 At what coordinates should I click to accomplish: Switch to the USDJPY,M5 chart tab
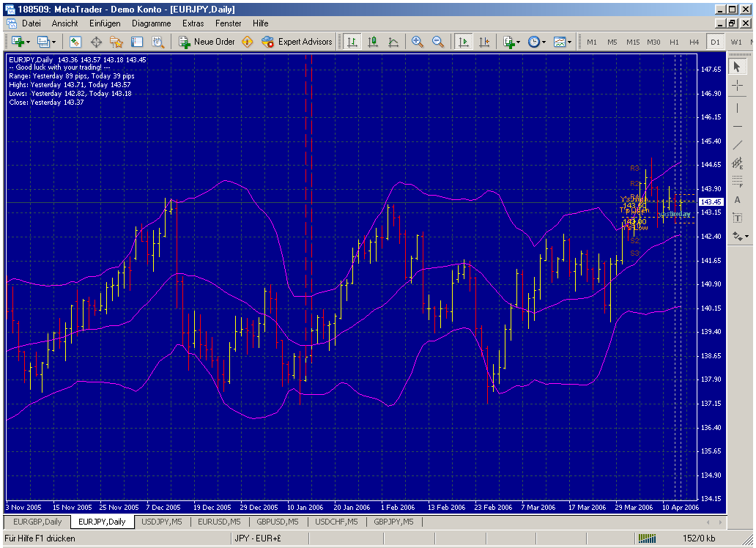point(161,522)
